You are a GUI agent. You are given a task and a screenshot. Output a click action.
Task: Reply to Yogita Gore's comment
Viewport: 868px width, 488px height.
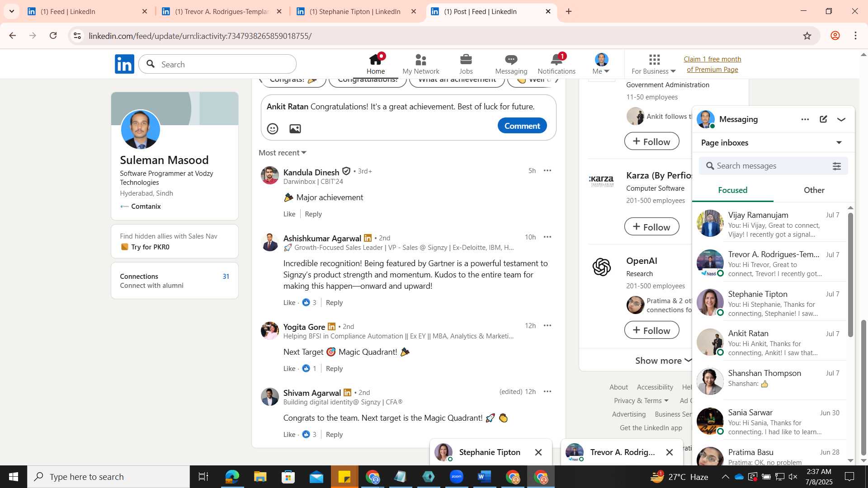click(x=334, y=369)
